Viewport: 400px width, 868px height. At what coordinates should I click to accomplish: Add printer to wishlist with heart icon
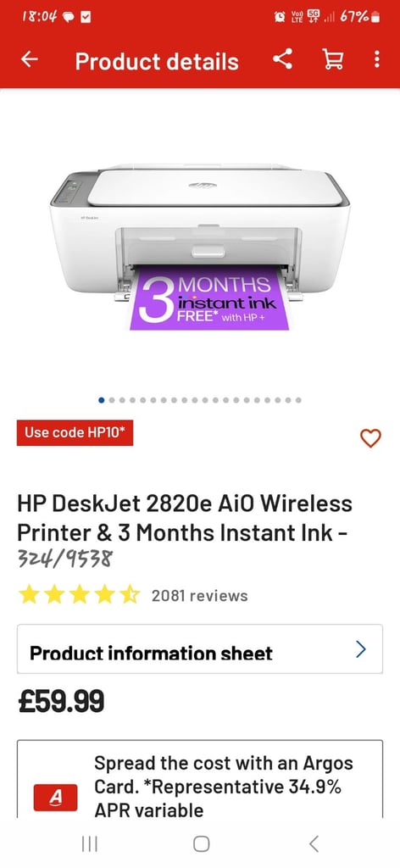click(x=370, y=438)
